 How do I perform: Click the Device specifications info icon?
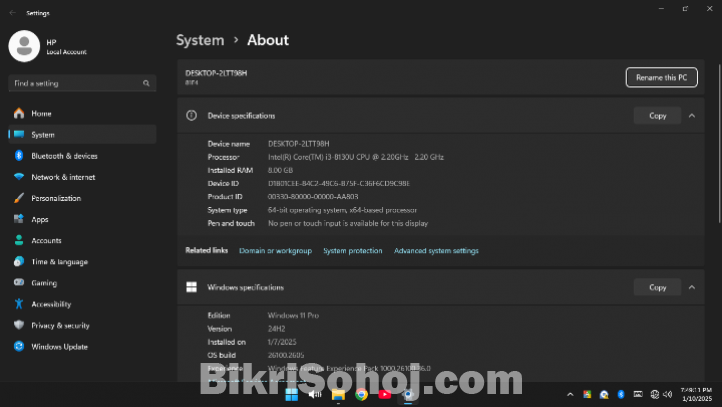(192, 116)
